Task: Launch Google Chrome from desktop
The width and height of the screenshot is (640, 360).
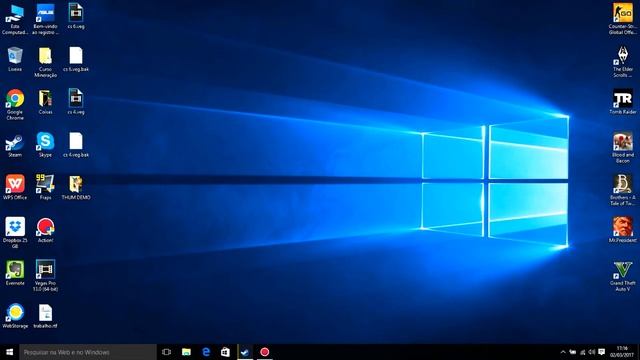Action: point(15,104)
